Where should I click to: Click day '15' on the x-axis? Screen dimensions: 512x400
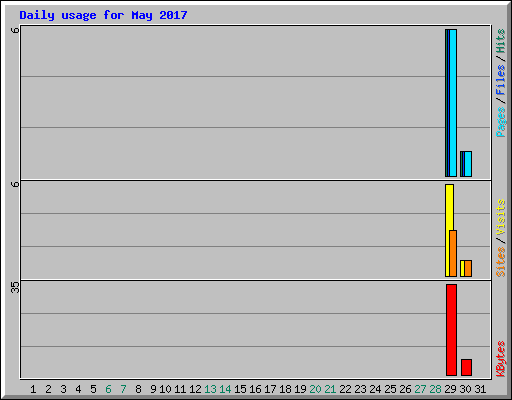click(x=240, y=389)
